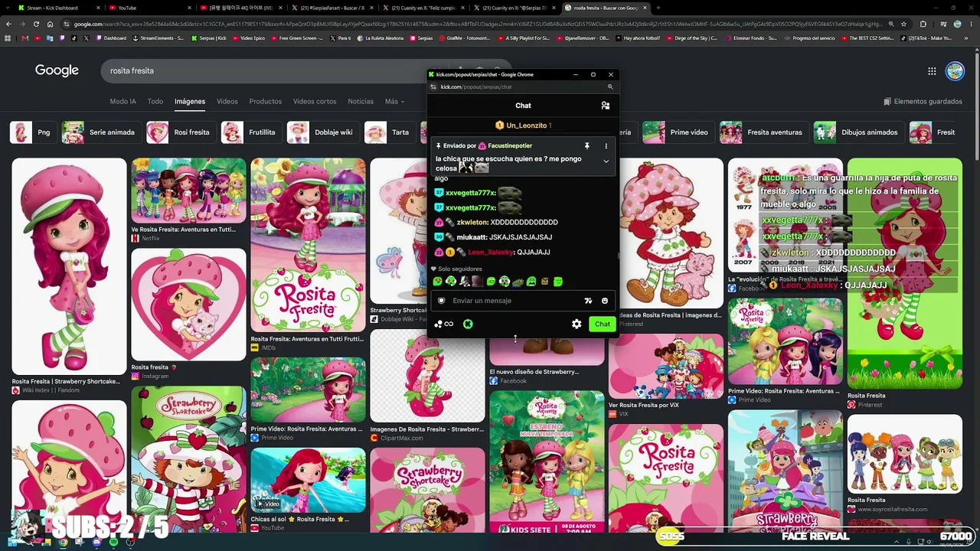Open Kick chat settings gear

pos(577,324)
